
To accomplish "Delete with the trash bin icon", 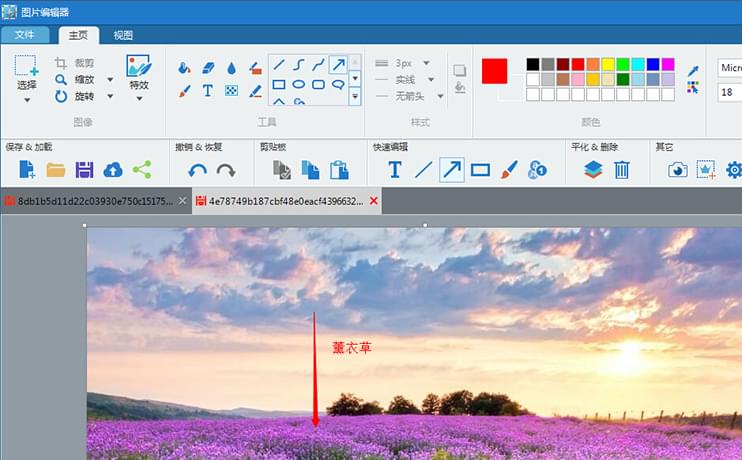I will click(622, 169).
